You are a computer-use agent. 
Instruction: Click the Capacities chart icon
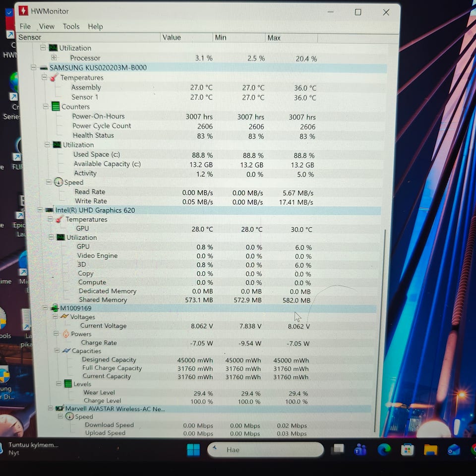tap(66, 351)
